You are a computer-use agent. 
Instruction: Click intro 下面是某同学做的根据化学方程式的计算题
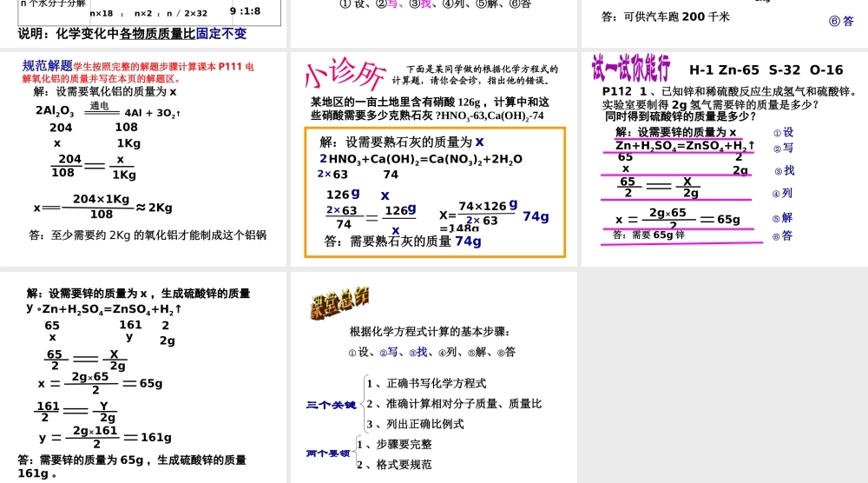click(x=475, y=75)
